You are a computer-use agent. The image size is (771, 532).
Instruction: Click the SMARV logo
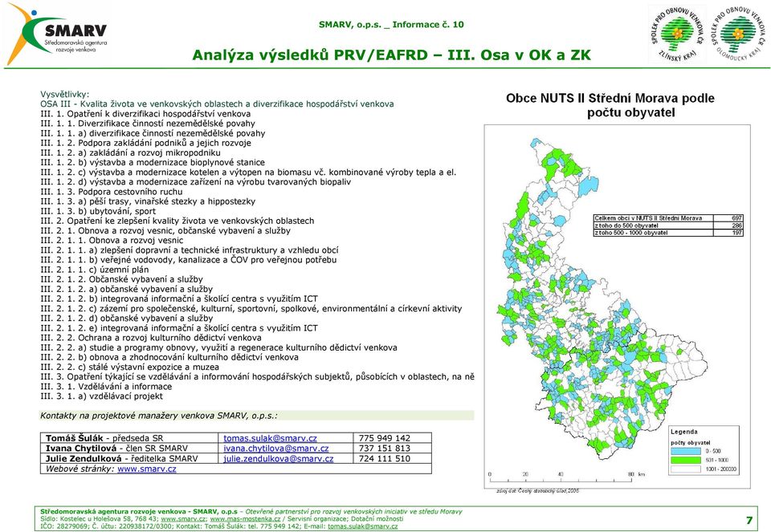tap(57, 34)
